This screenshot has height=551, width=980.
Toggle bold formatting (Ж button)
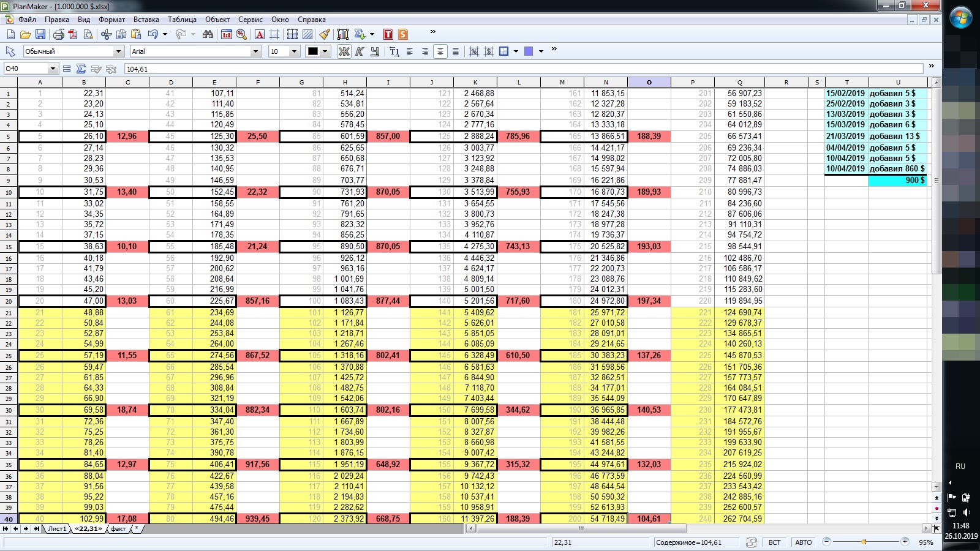tap(344, 51)
